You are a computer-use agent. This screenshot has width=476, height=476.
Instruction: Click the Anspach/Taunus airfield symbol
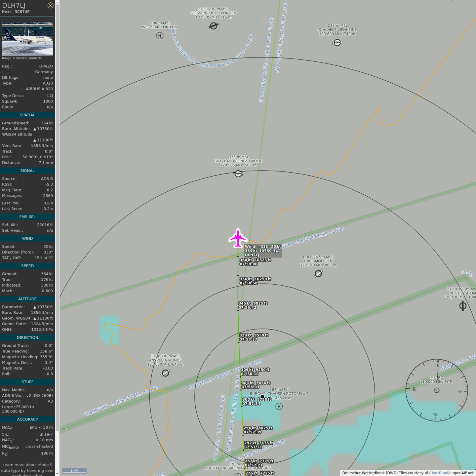pyautogui.click(x=165, y=373)
